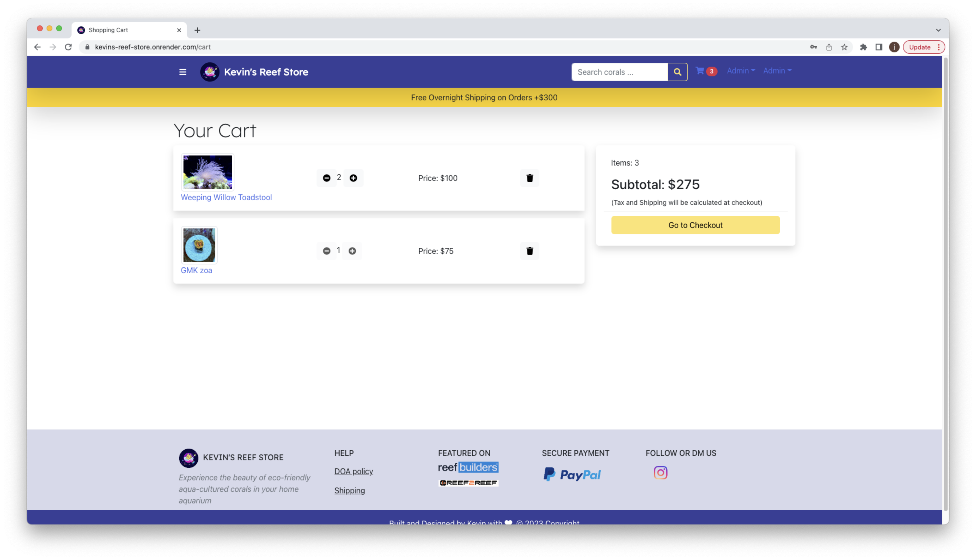Image resolution: width=976 pixels, height=560 pixels.
Task: Click the search magnifier button
Action: coord(677,72)
